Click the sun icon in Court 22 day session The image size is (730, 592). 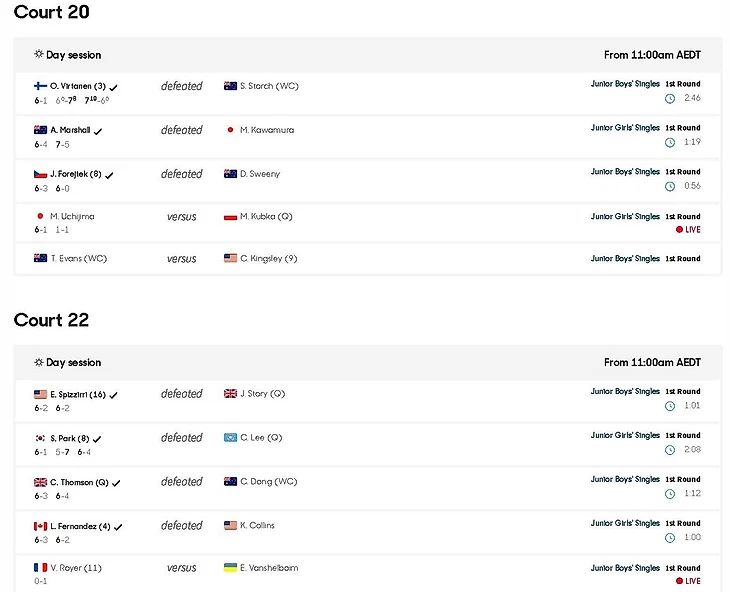click(39, 363)
